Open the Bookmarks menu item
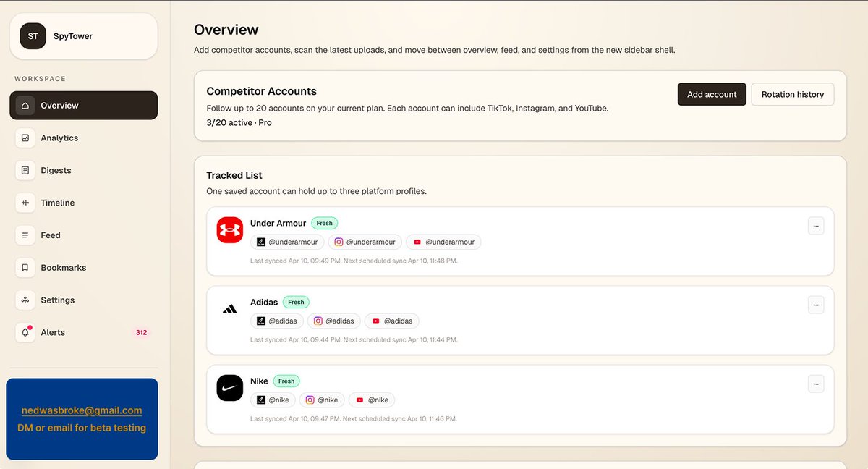The width and height of the screenshot is (868, 469). [83, 268]
